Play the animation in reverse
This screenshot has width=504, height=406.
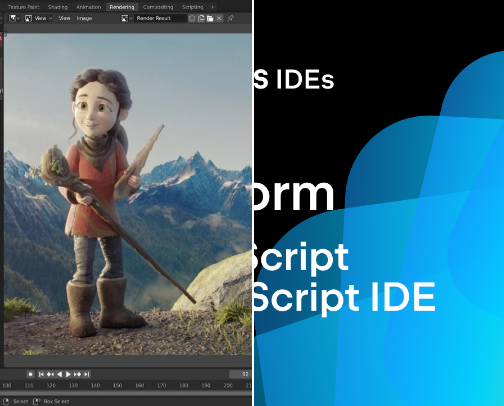tap(59, 374)
